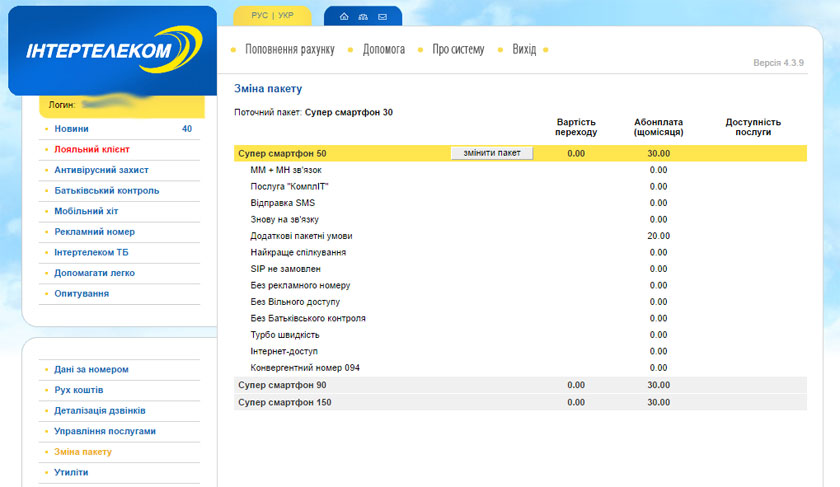Image resolution: width=840 pixels, height=487 pixels.
Task: Click the Логин field label
Action: click(x=62, y=104)
